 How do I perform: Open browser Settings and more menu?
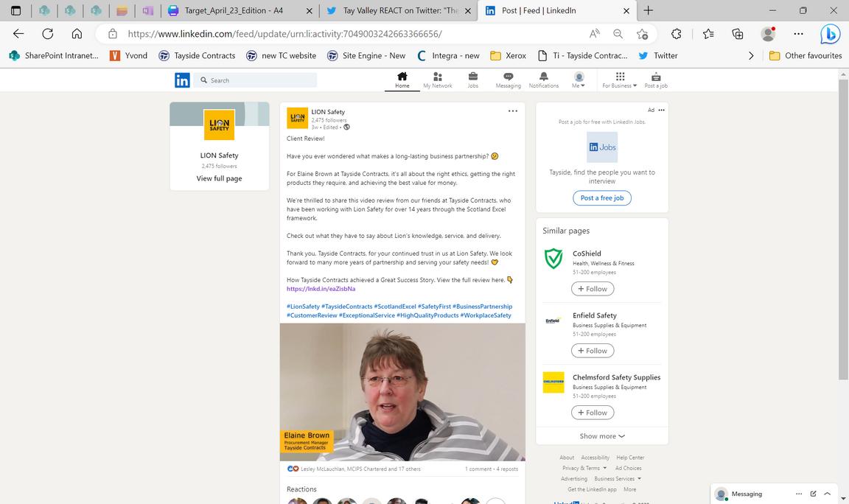(798, 34)
